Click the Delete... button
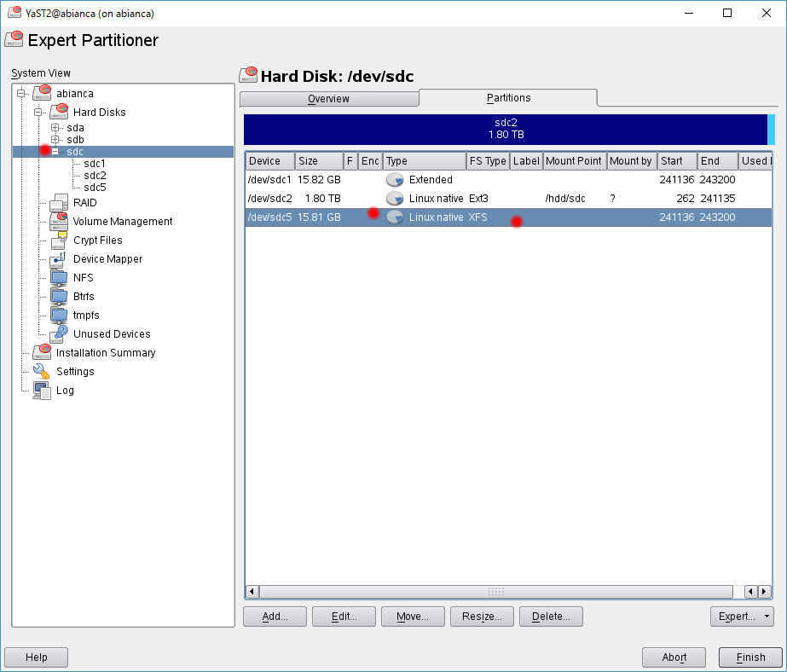 pos(551,617)
